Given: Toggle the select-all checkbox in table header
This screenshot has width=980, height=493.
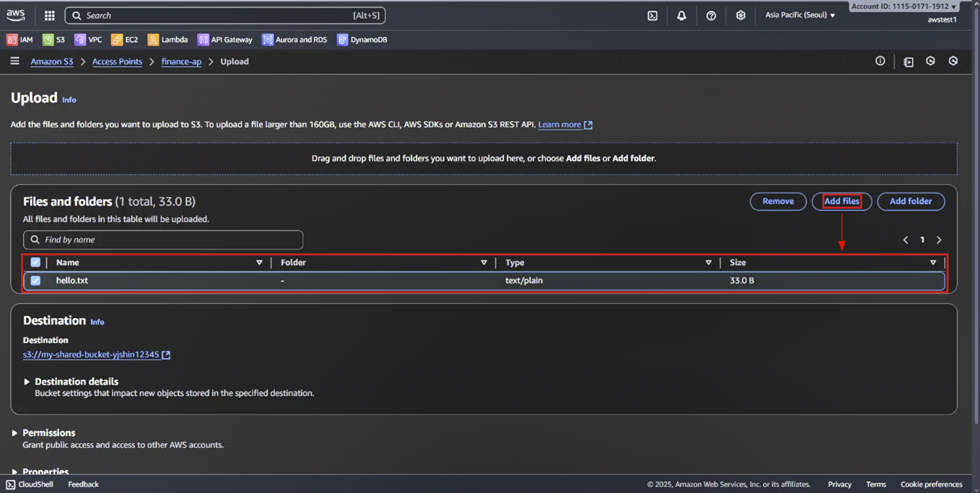Looking at the screenshot, I should point(35,263).
